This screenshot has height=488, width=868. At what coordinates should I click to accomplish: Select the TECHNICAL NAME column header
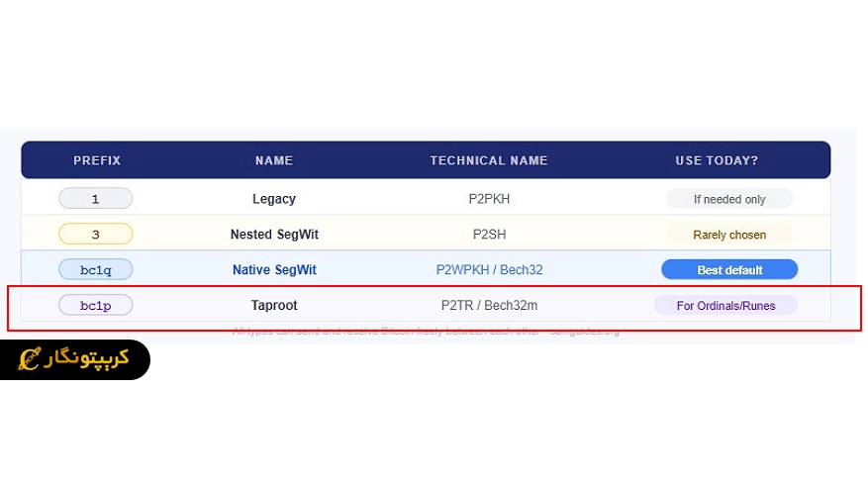pos(489,160)
